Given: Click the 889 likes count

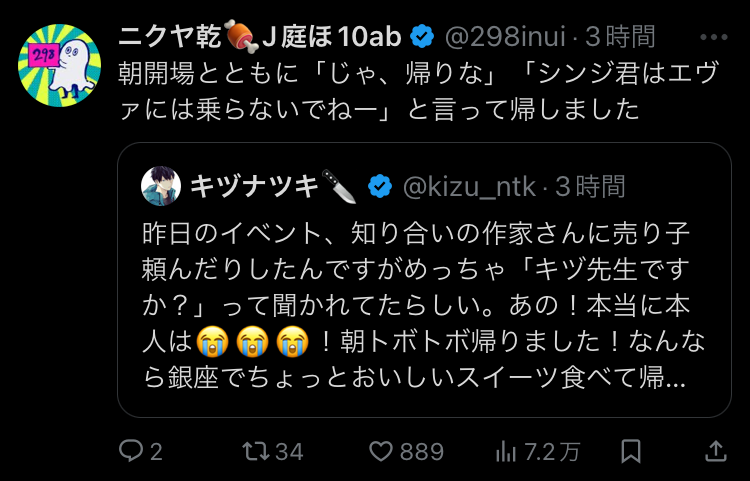Looking at the screenshot, I should click(x=422, y=451).
